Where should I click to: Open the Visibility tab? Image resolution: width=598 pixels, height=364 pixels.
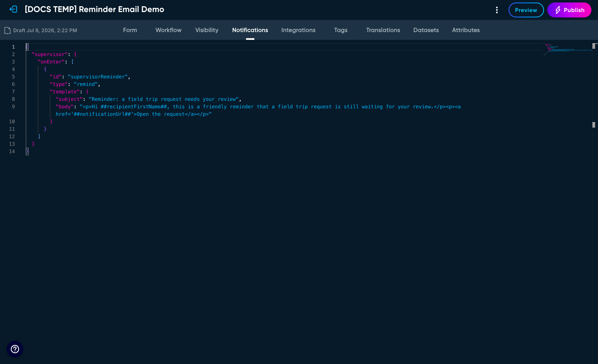click(207, 30)
